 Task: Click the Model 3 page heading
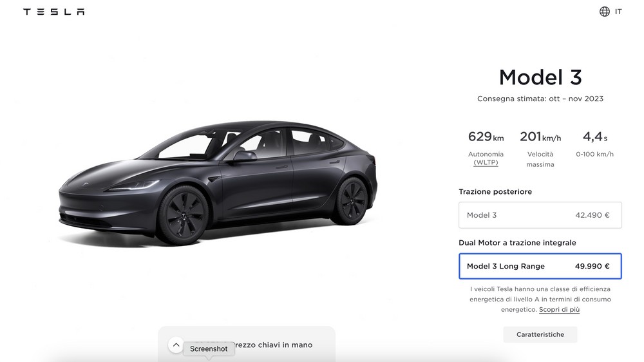click(540, 77)
